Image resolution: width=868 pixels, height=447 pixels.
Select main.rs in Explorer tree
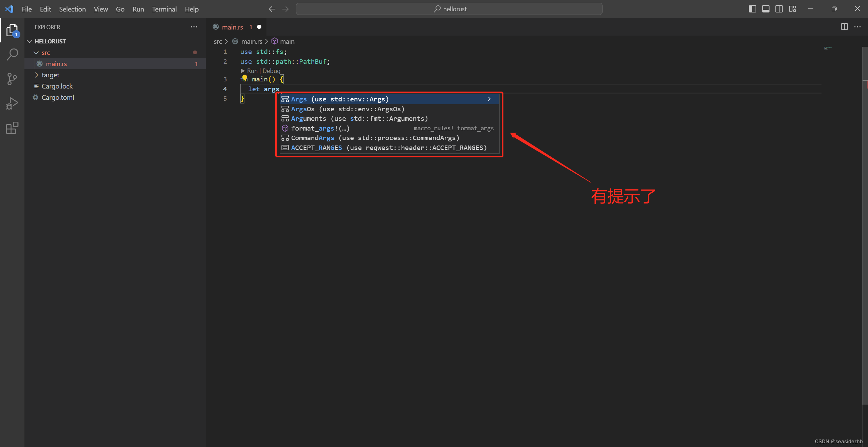(x=115, y=64)
